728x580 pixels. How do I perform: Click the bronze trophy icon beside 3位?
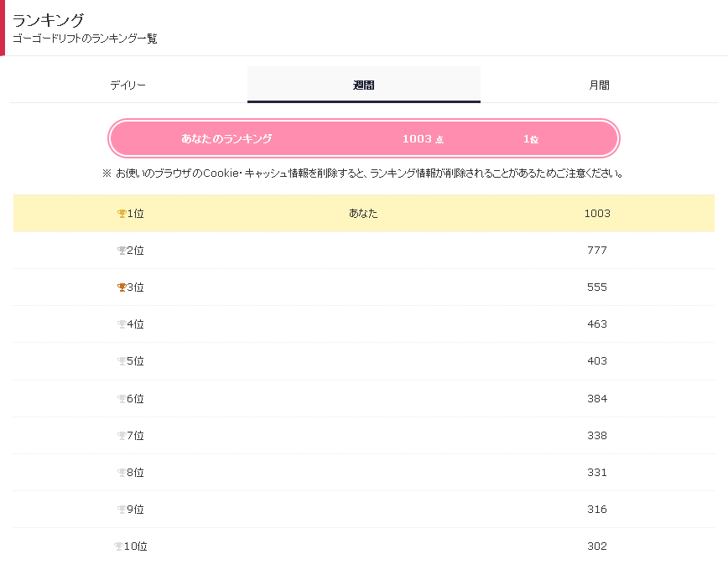pyautogui.click(x=122, y=287)
